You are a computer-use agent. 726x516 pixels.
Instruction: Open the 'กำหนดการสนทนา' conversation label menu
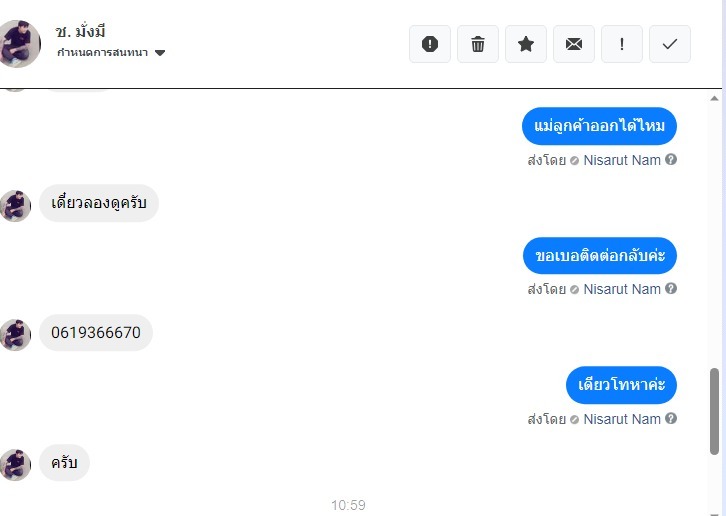tap(102, 52)
